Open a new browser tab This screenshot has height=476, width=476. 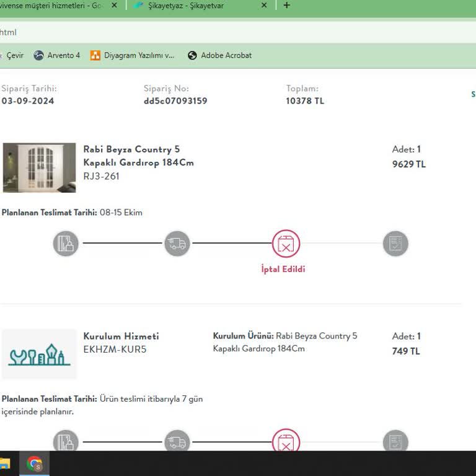click(x=286, y=5)
